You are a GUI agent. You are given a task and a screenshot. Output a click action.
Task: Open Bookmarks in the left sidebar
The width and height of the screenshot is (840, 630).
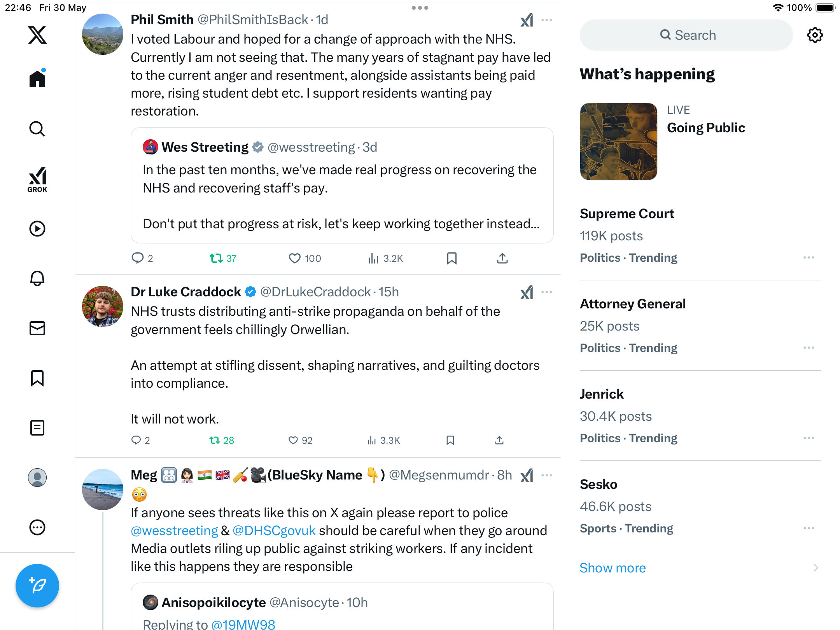click(x=37, y=378)
